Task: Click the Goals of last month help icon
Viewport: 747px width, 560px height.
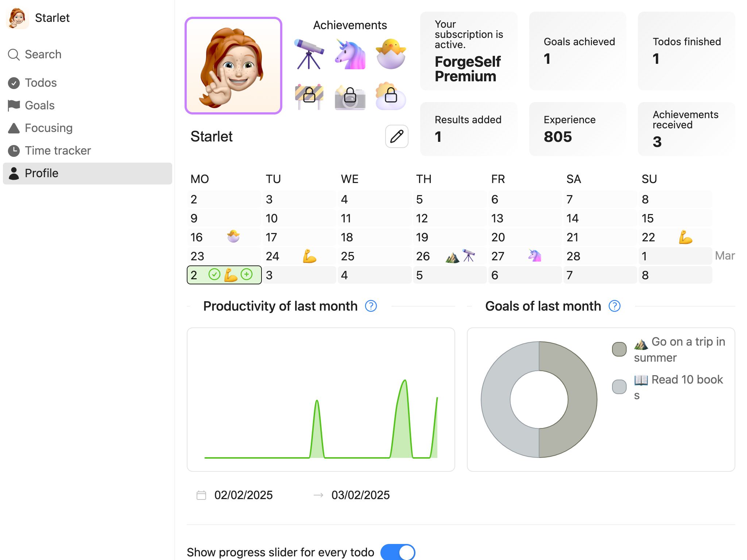Action: point(615,306)
